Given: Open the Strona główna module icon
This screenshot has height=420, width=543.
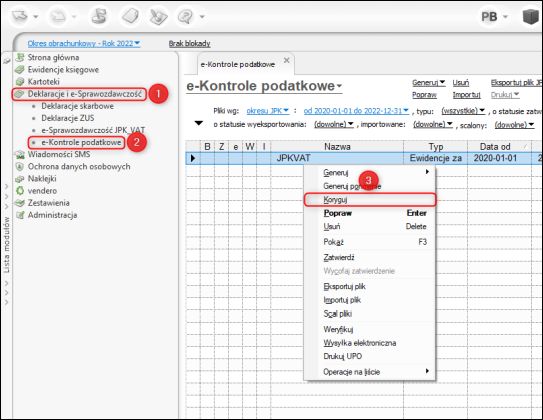Looking at the screenshot, I should pos(20,57).
